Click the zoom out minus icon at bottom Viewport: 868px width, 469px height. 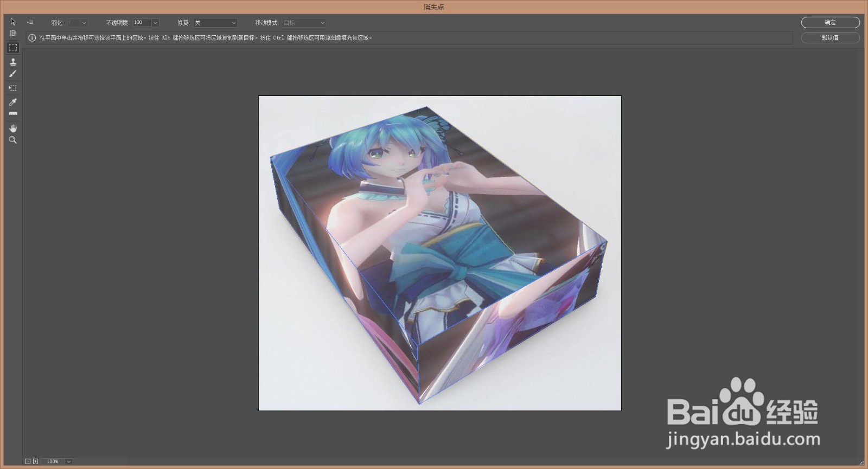pyautogui.click(x=28, y=461)
